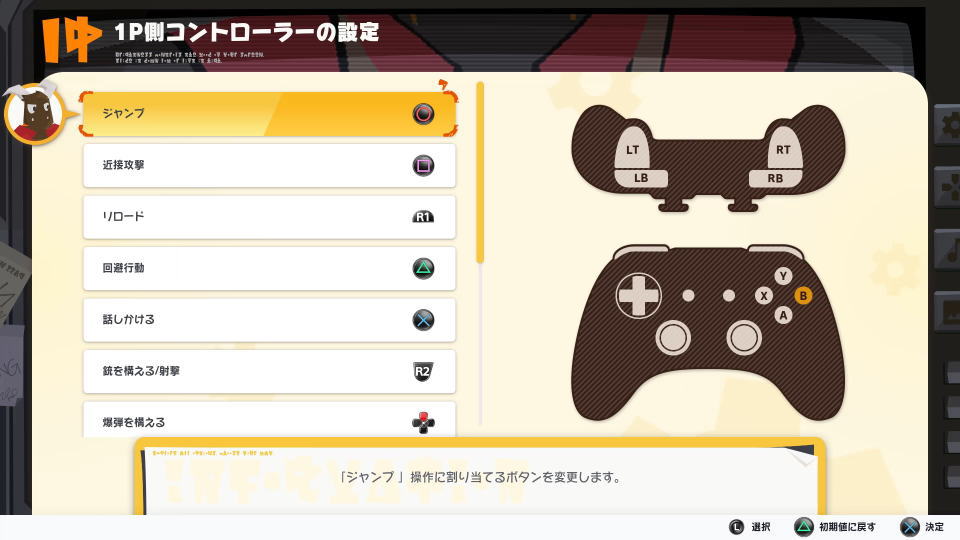Screen dimensions: 960x540
Task: Click the 選択 L stick hint
Action: pos(750,527)
